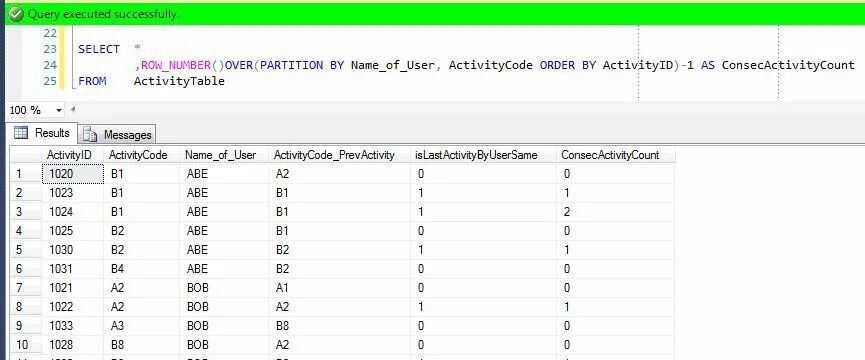Select the Name_of_User column header

[225, 155]
